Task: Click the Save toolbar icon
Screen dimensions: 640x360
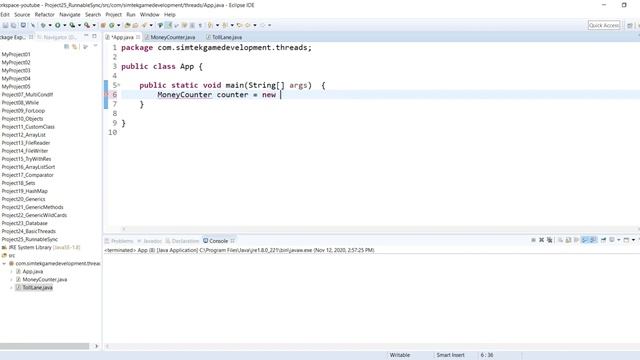Action: click(5, 25)
